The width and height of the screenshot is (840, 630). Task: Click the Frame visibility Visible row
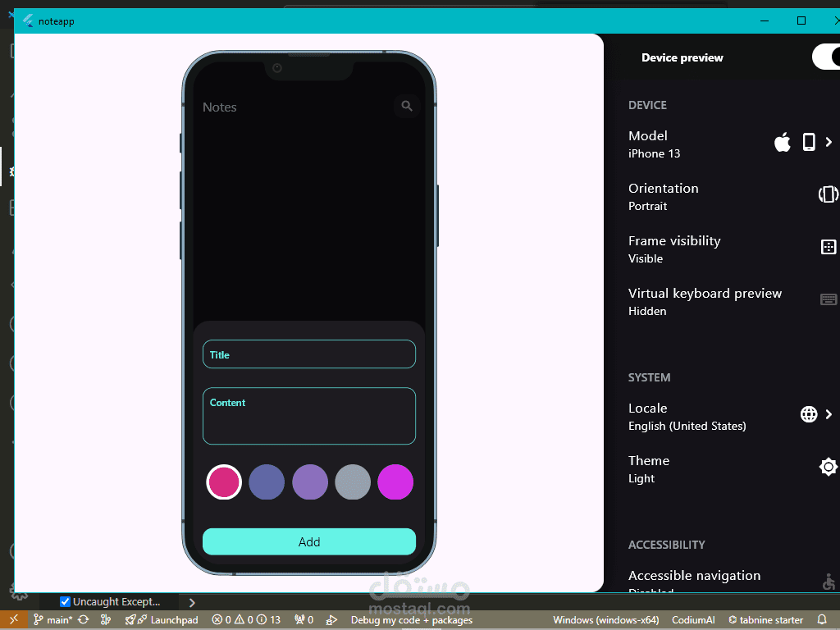(728, 249)
